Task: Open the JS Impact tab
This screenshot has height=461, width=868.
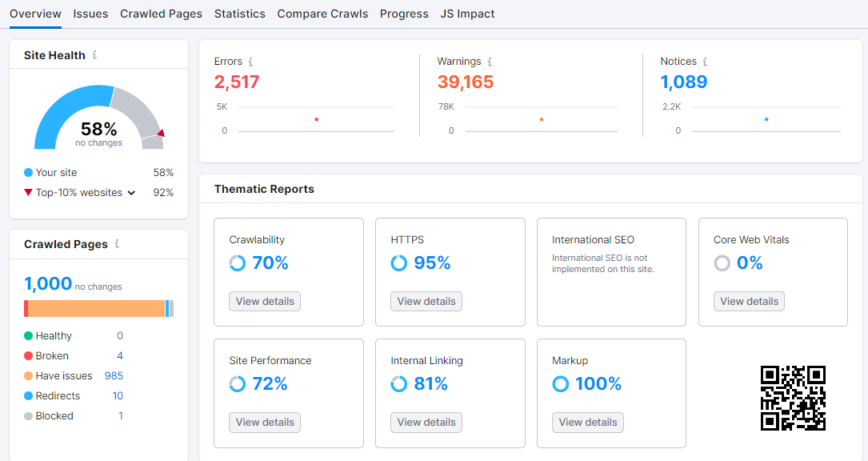Action: click(467, 14)
